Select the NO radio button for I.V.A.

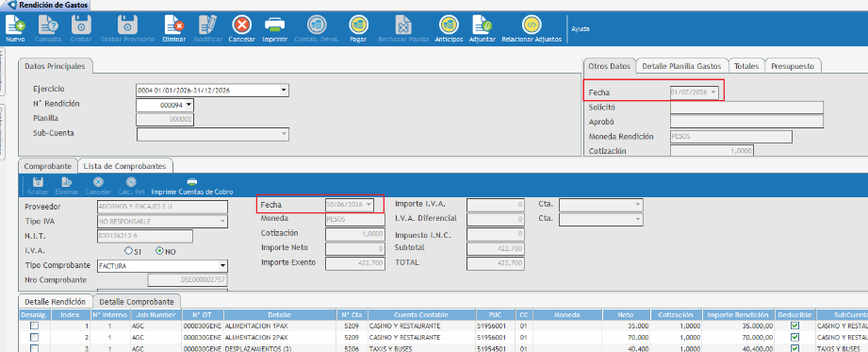pyautogui.click(x=159, y=251)
